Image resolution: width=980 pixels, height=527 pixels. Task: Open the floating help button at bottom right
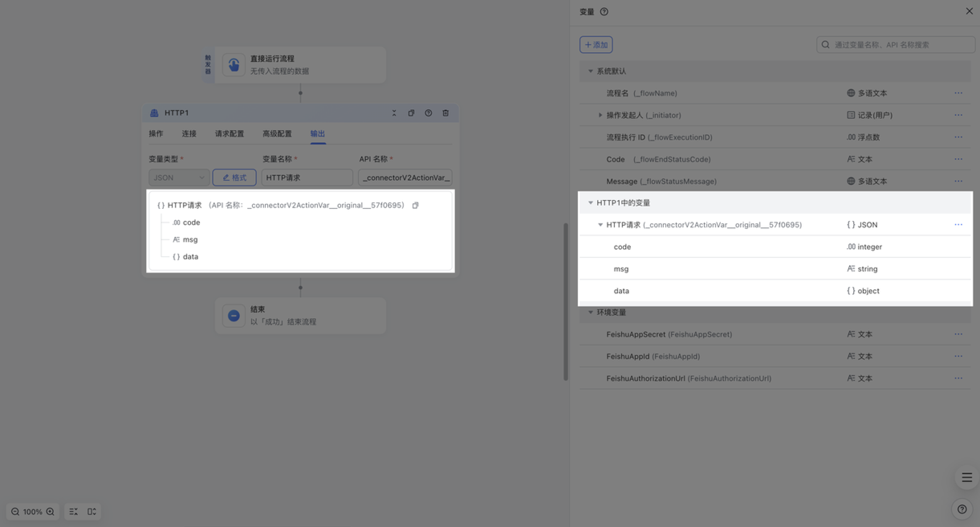pos(962,509)
